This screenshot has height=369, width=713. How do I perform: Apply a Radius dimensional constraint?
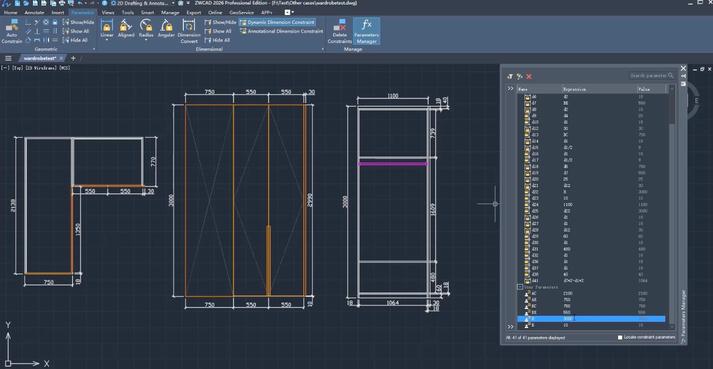(x=146, y=28)
